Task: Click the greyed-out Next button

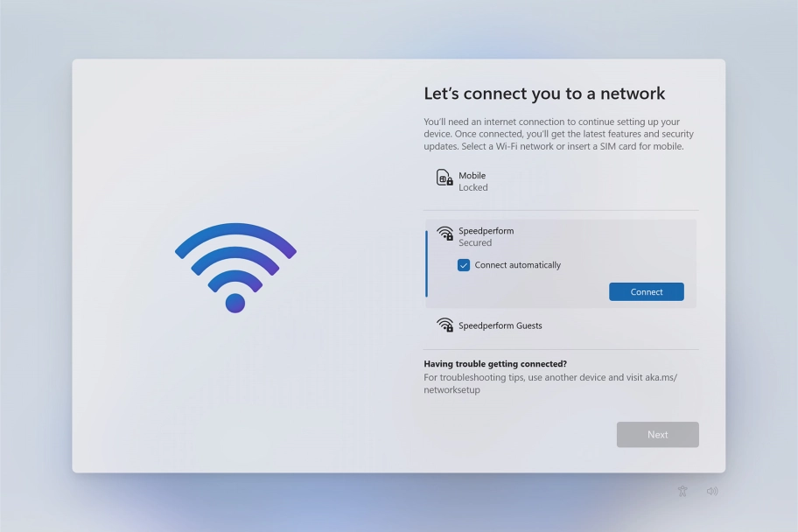Action: coord(657,435)
